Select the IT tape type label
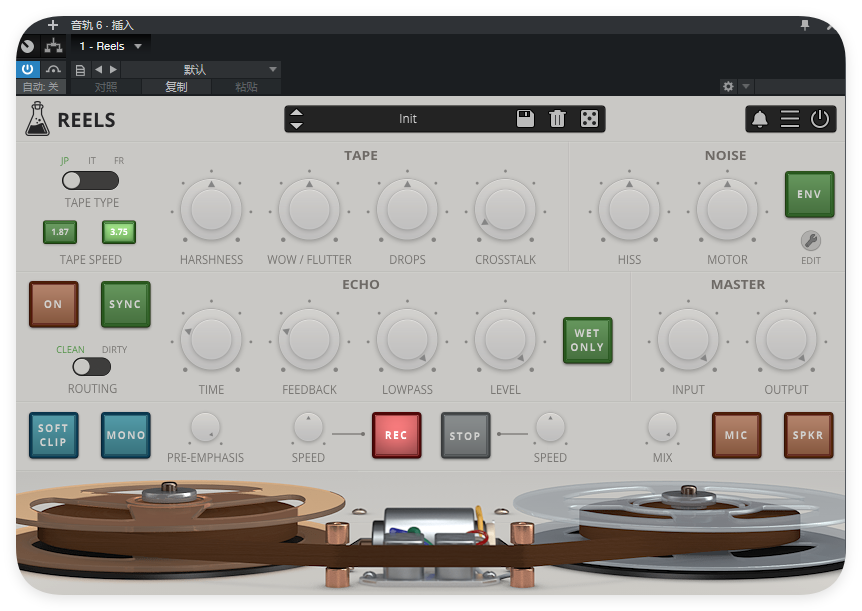This screenshot has width=862, height=611. [x=92, y=161]
